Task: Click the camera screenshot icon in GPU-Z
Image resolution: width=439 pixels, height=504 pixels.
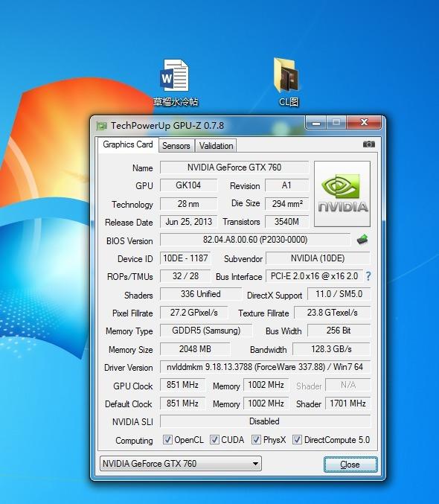Action: [x=368, y=144]
